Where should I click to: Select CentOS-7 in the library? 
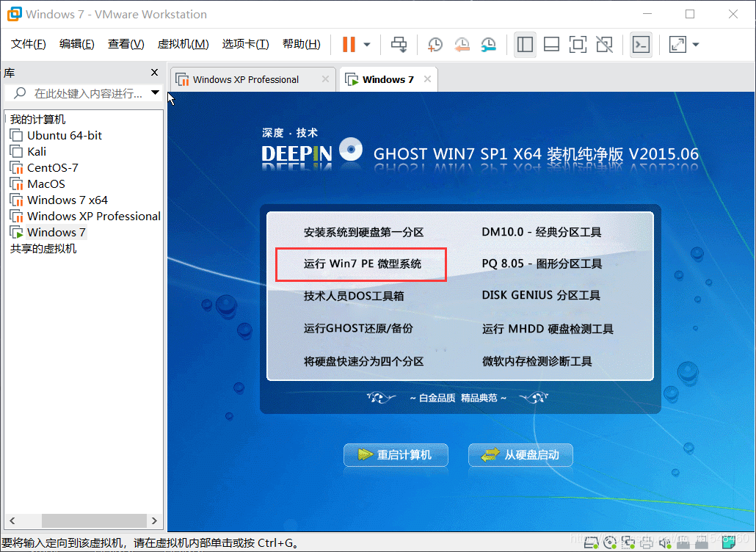tap(53, 168)
